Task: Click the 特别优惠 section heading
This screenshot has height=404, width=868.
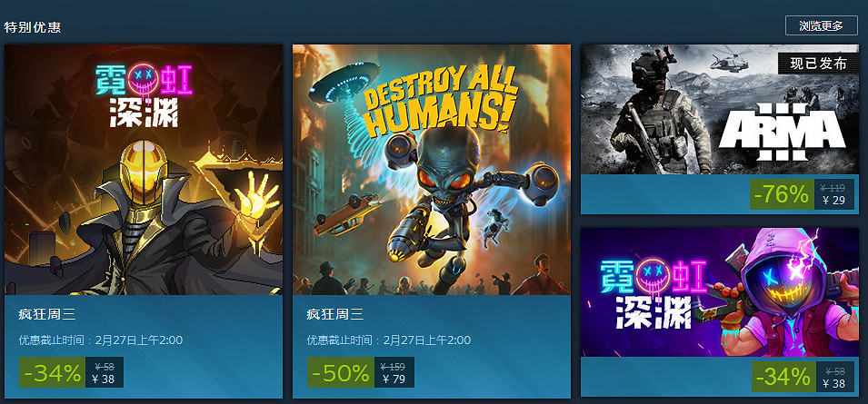Action: pos(32,26)
